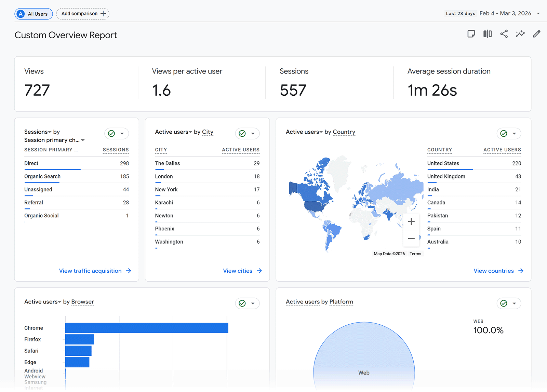The image size is (547, 392).
Task: Click the Add comparison button
Action: pyautogui.click(x=82, y=14)
